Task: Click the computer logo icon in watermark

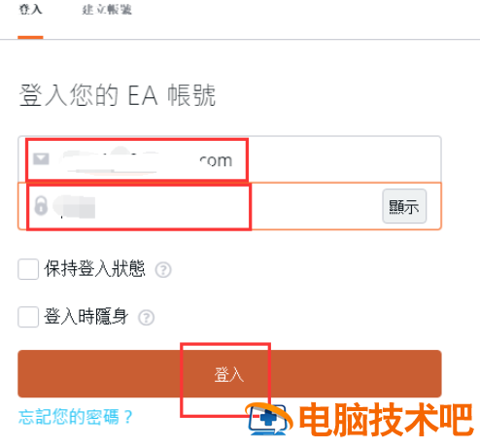Action: tap(269, 419)
